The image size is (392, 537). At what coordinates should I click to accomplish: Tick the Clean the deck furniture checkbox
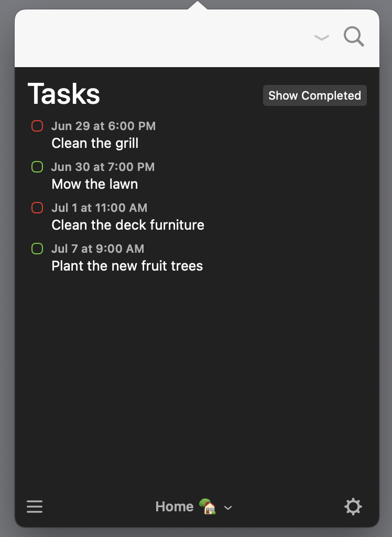coord(37,208)
